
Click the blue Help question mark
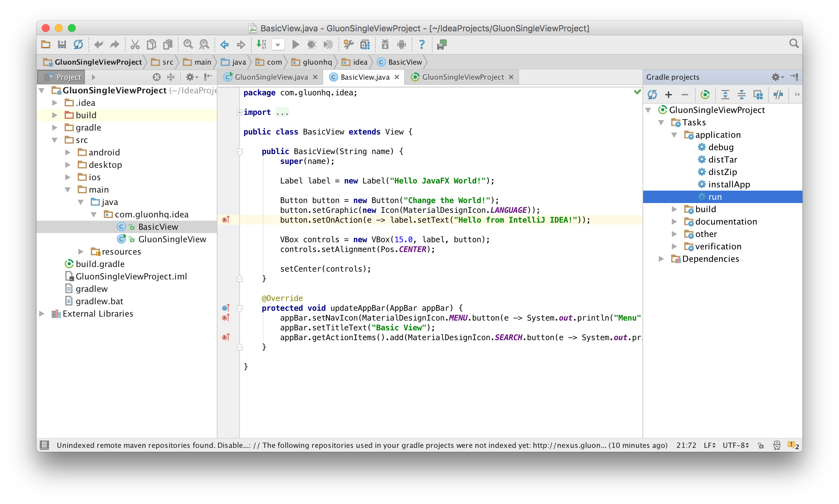tap(421, 44)
